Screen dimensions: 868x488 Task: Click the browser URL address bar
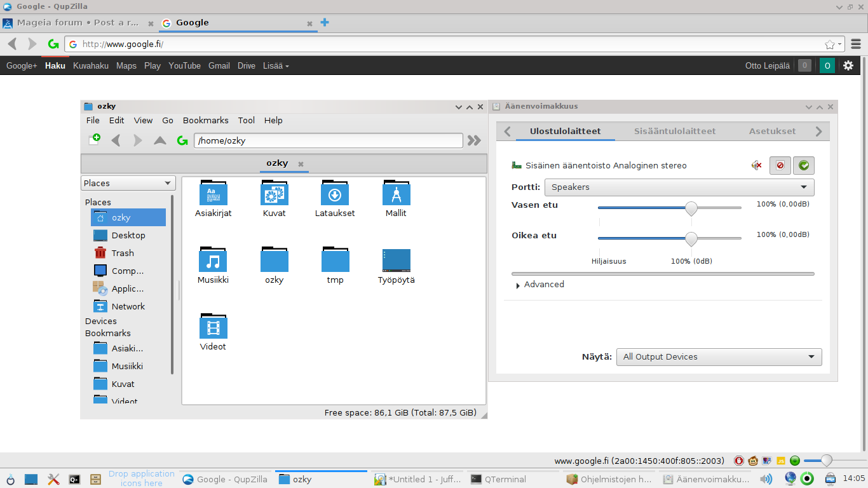point(454,44)
